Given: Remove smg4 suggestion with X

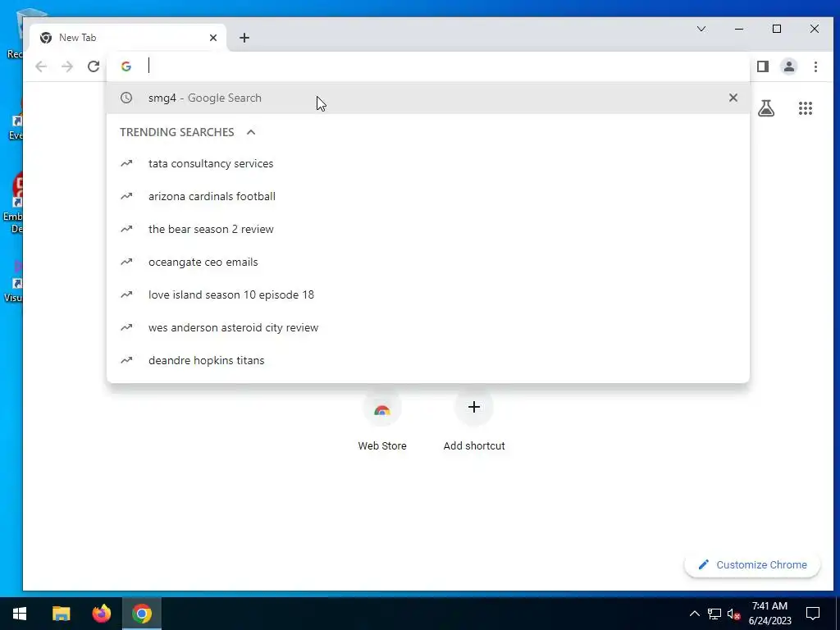Looking at the screenshot, I should (x=733, y=98).
